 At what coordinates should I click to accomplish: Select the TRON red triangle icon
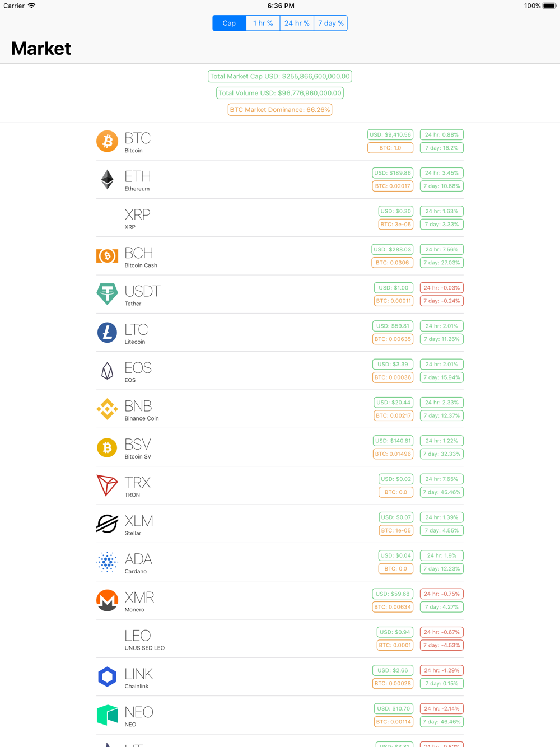pos(107,485)
